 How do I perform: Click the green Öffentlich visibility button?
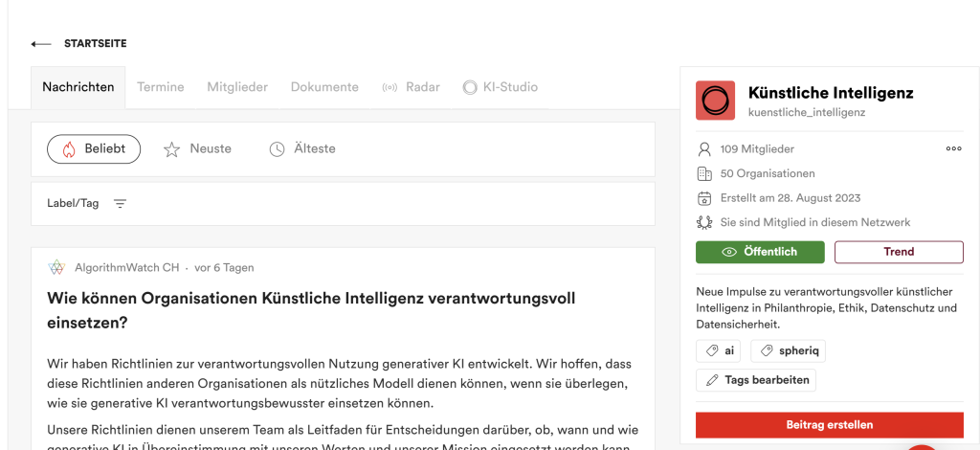click(760, 252)
